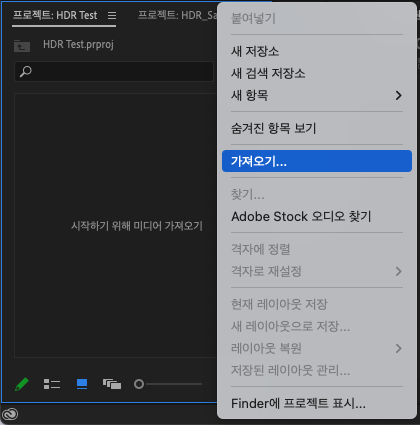Image resolution: width=420 pixels, height=425 pixels.
Task: Open Creative Cloud libraries icon
Action: [x=10, y=414]
